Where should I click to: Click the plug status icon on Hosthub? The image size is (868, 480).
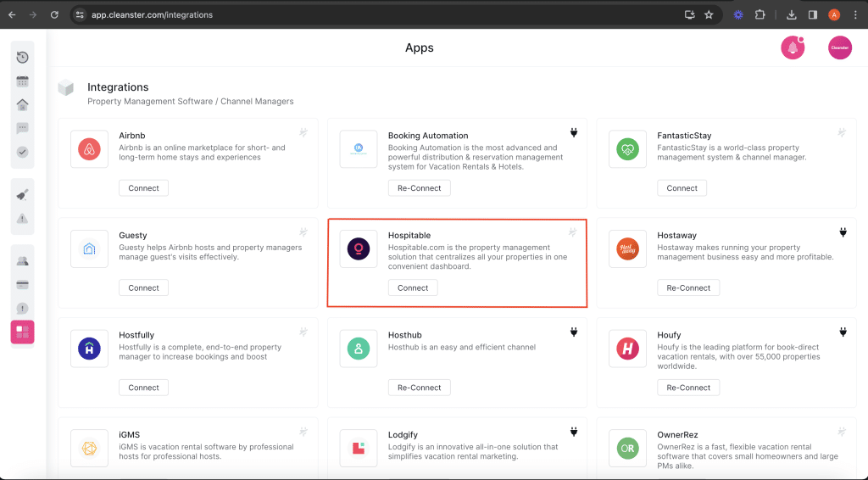(574, 332)
